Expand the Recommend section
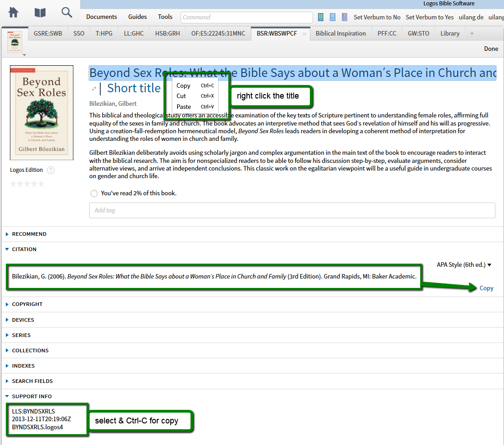The image size is (504, 445). tap(7, 234)
